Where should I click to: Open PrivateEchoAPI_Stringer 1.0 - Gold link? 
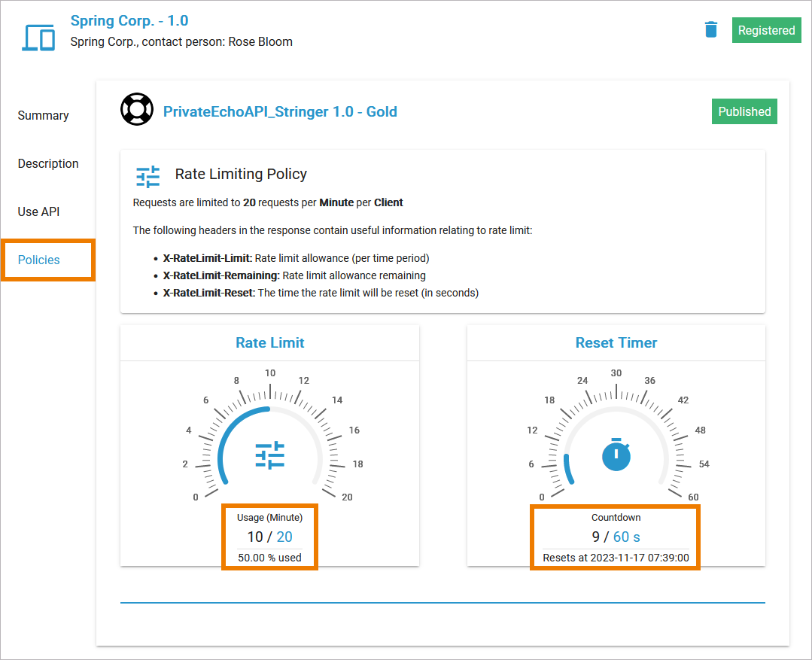pyautogui.click(x=280, y=112)
